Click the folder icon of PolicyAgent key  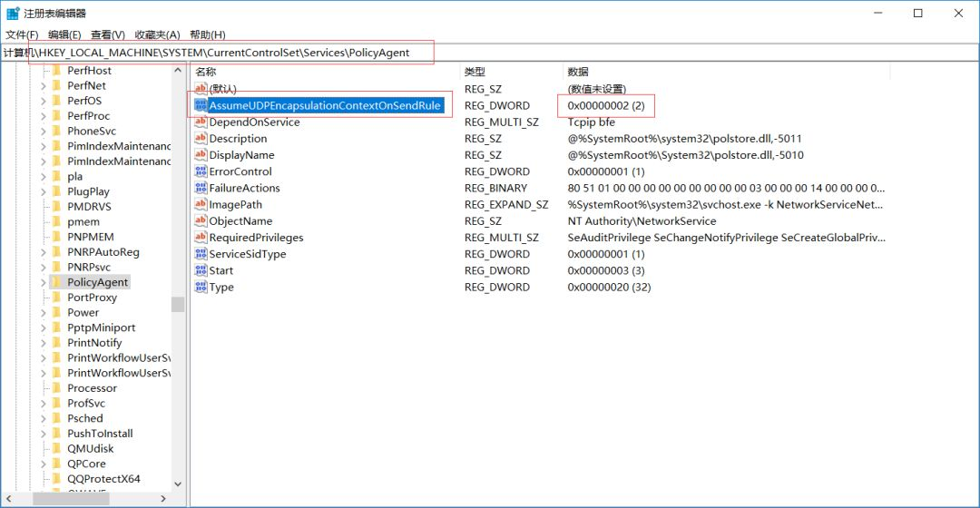coord(56,282)
